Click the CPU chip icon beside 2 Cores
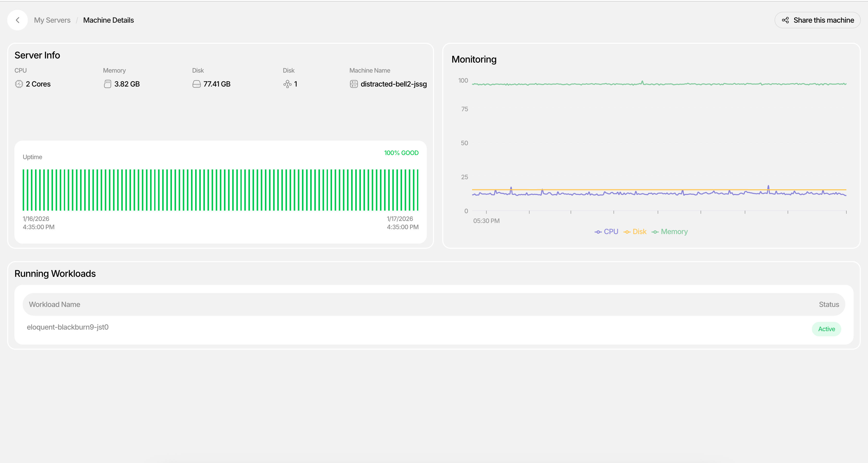 19,84
